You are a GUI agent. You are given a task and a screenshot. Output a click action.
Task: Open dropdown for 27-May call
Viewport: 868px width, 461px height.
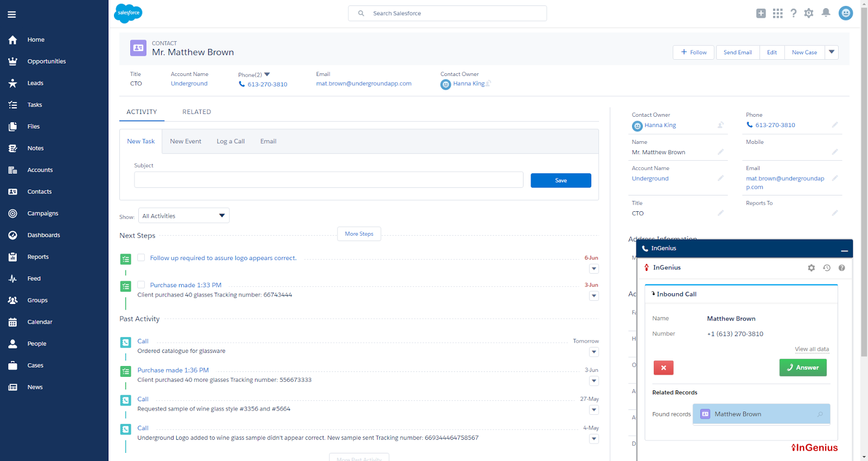(594, 410)
